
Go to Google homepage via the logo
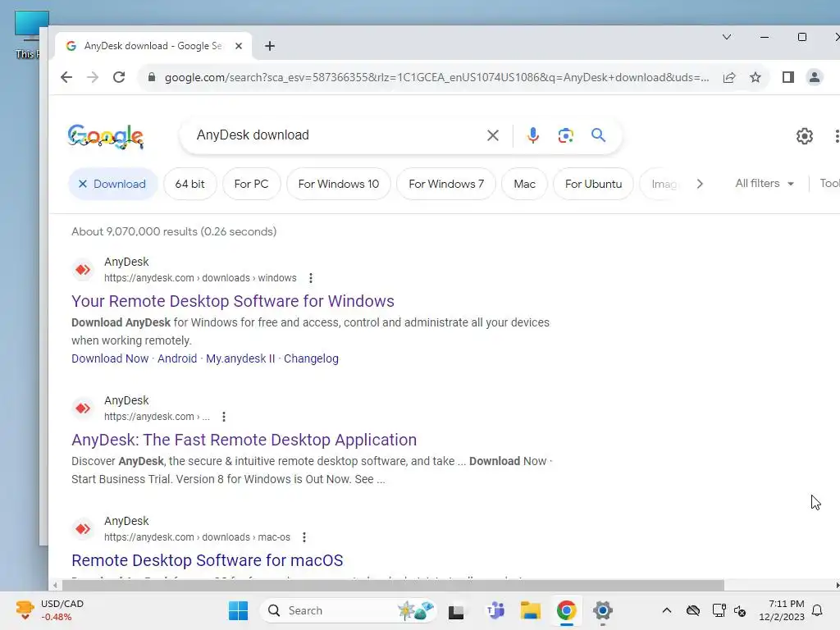coord(106,136)
